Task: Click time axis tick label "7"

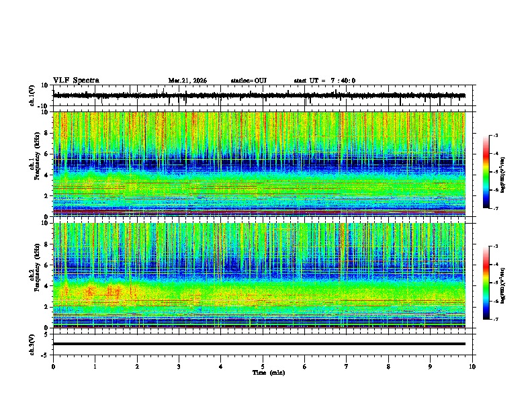Action: tap(347, 367)
